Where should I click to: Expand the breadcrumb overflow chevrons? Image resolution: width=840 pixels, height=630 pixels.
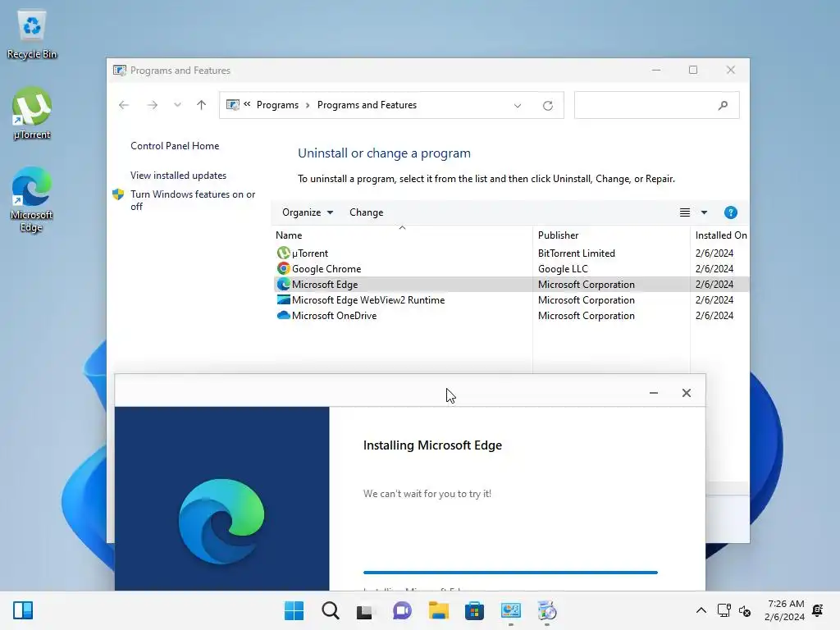click(x=247, y=104)
